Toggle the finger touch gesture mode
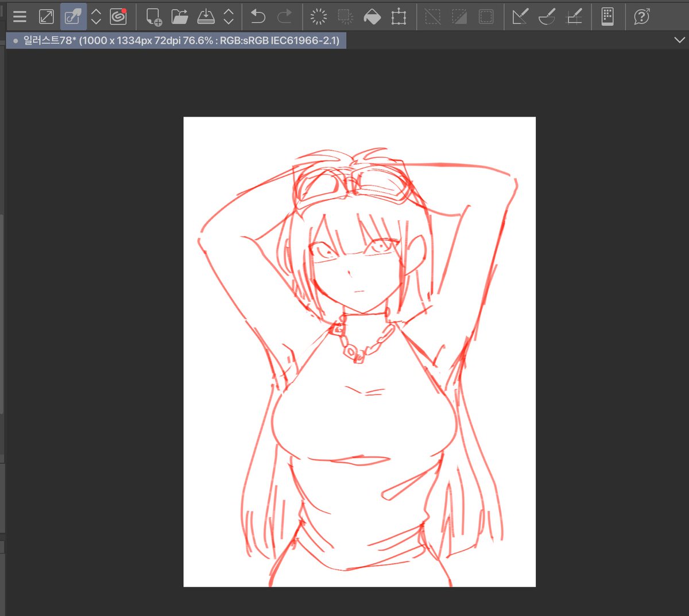Screen dimensions: 689x616 tap(73, 17)
